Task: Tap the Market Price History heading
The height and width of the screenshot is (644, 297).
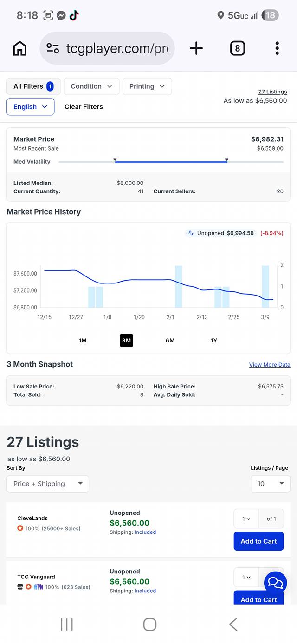Action: click(44, 212)
